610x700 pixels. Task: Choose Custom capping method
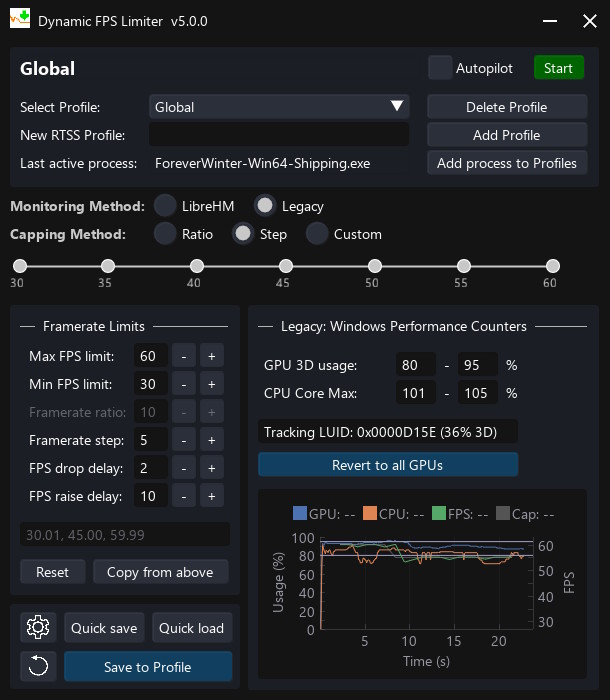click(x=317, y=234)
